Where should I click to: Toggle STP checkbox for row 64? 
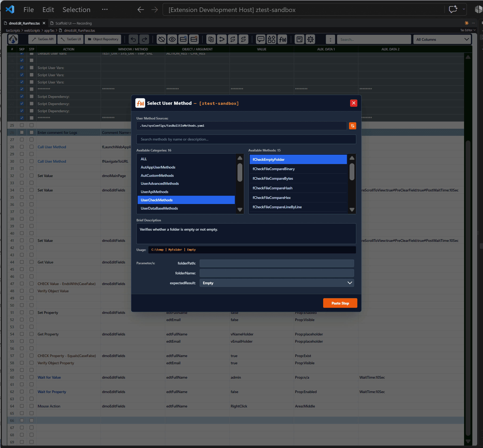pos(31,406)
